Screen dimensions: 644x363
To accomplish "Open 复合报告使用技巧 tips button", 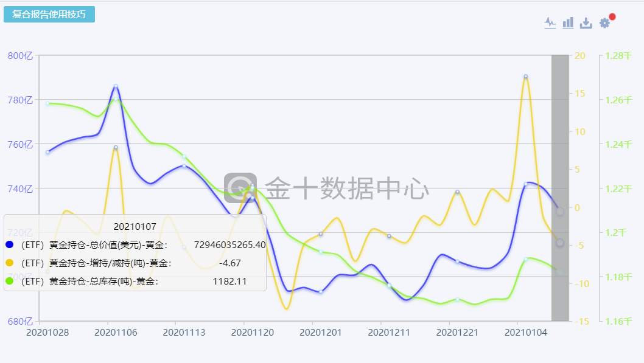I will point(49,15).
